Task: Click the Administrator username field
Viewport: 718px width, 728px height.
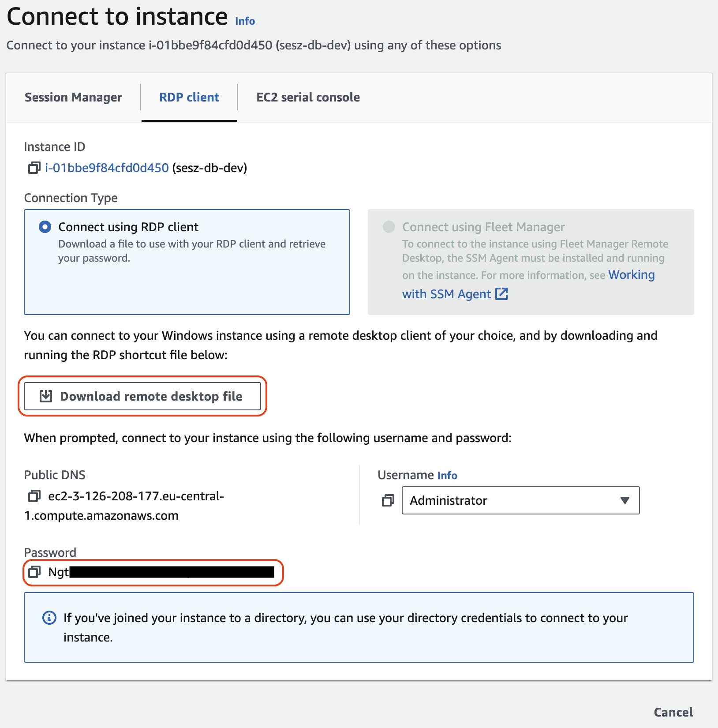Action: [507, 500]
